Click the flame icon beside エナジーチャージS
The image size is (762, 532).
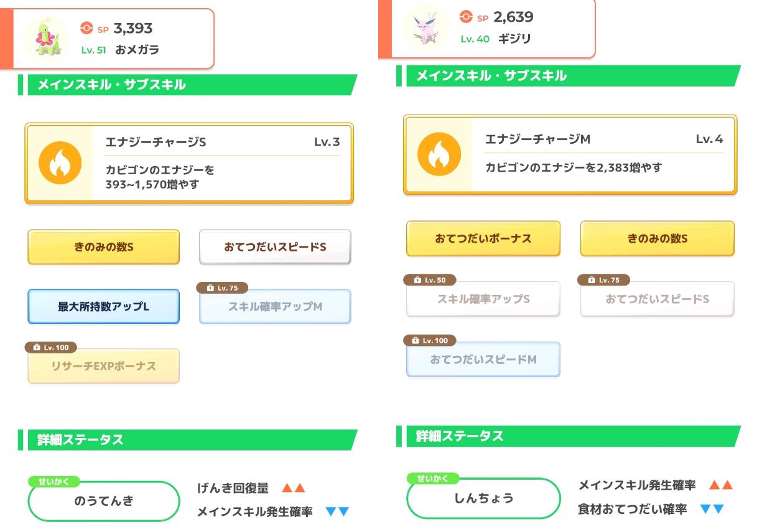60,162
